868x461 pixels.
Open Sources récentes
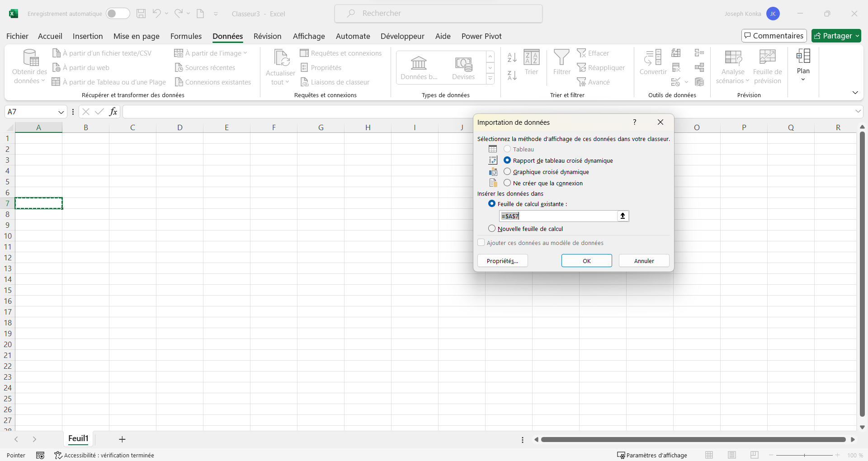coord(205,68)
